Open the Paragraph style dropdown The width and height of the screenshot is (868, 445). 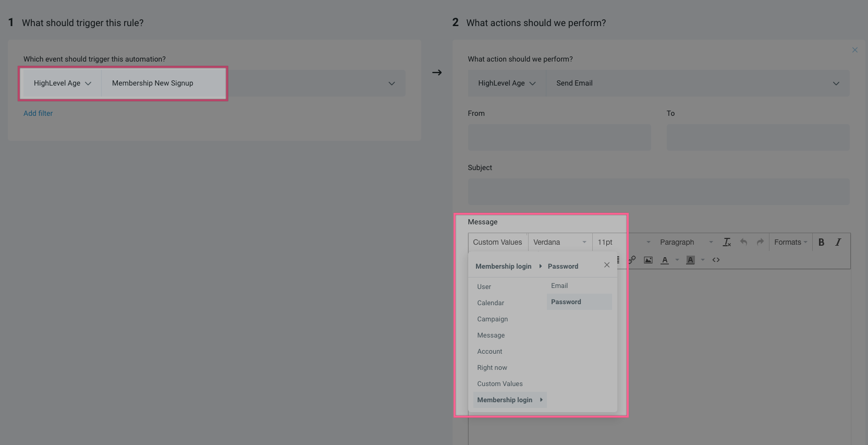coord(686,242)
